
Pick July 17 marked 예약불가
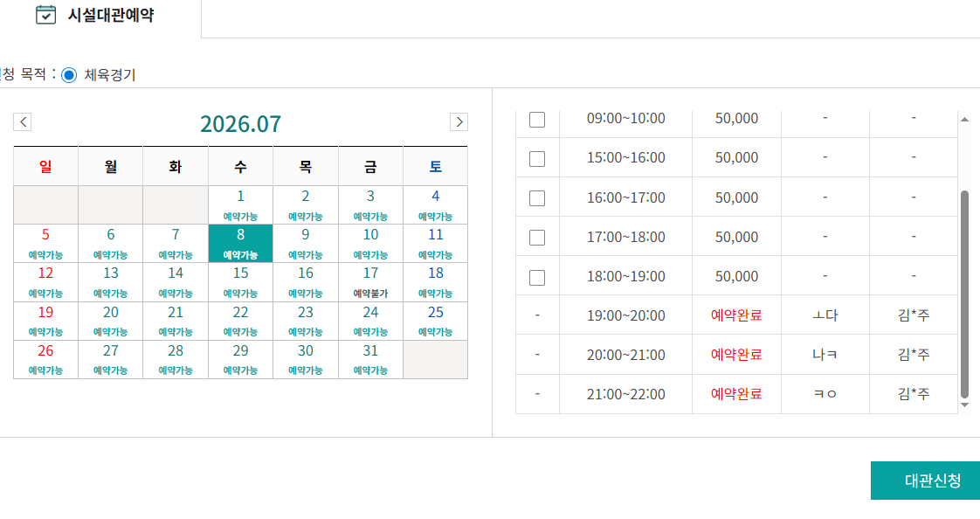coord(370,282)
